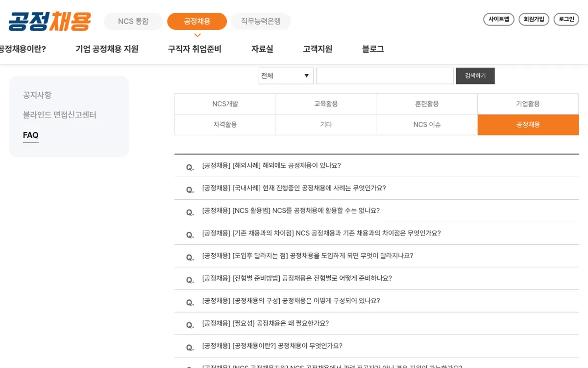Filter FAQ by 기타 category
The height and width of the screenshot is (368, 588).
(326, 125)
